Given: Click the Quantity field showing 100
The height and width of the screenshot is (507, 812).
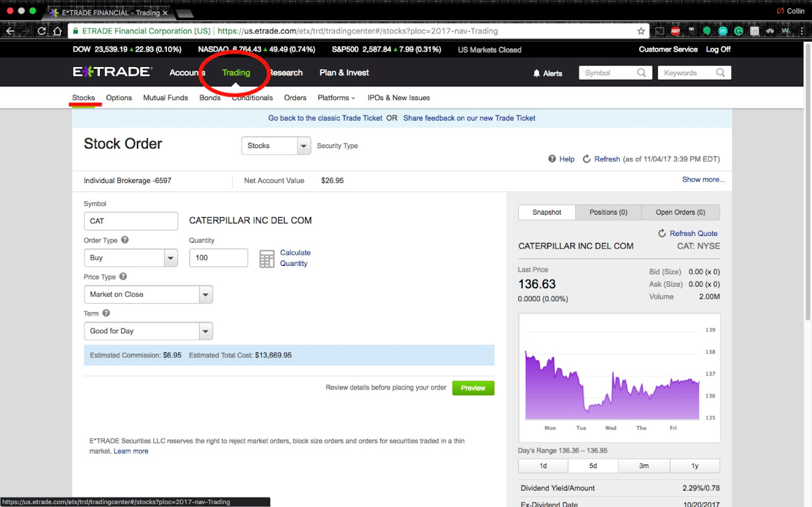Looking at the screenshot, I should pos(219,258).
